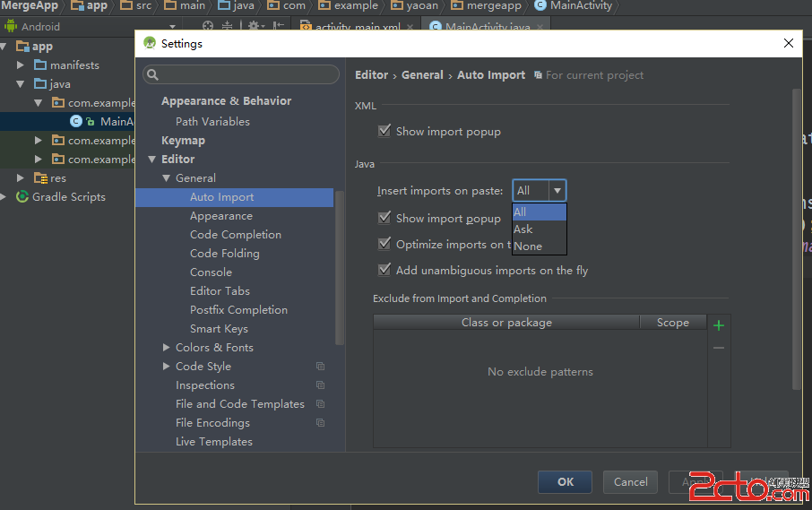
Task: Select Code Folding settings item
Action: click(x=224, y=254)
